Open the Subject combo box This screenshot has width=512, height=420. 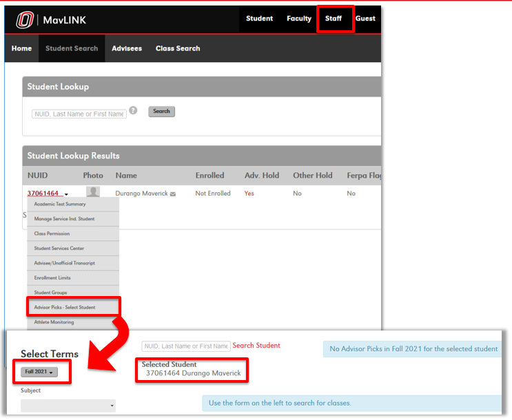(68, 406)
